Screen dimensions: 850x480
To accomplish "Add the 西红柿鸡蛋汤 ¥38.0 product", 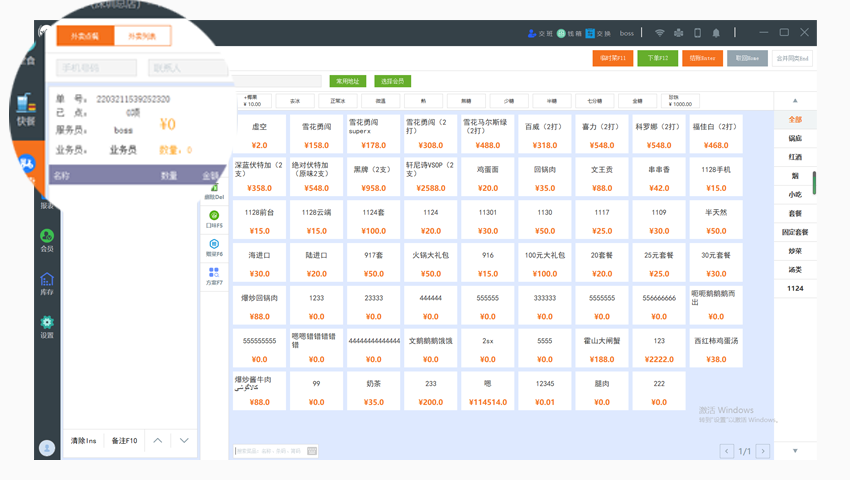I will [x=716, y=348].
